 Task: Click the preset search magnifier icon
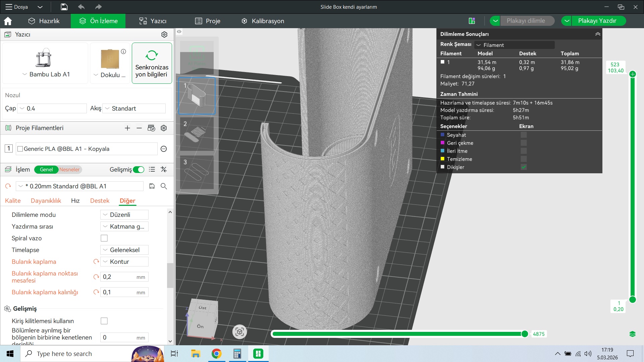tap(164, 186)
